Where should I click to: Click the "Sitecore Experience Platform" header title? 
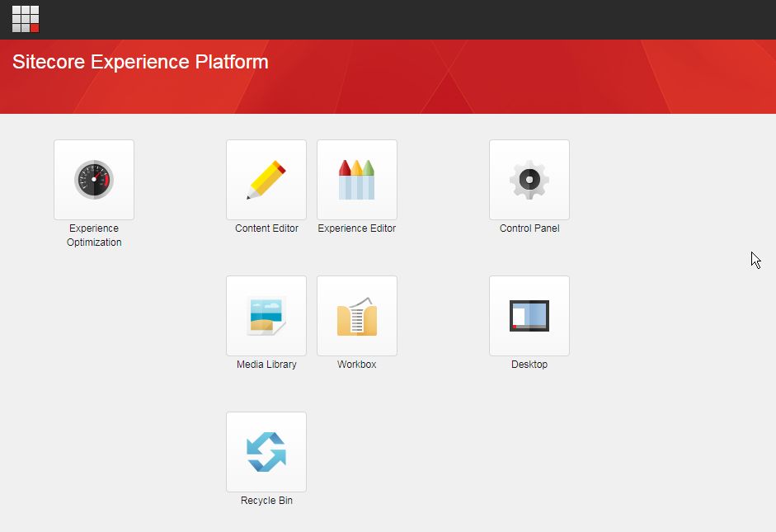(x=140, y=62)
